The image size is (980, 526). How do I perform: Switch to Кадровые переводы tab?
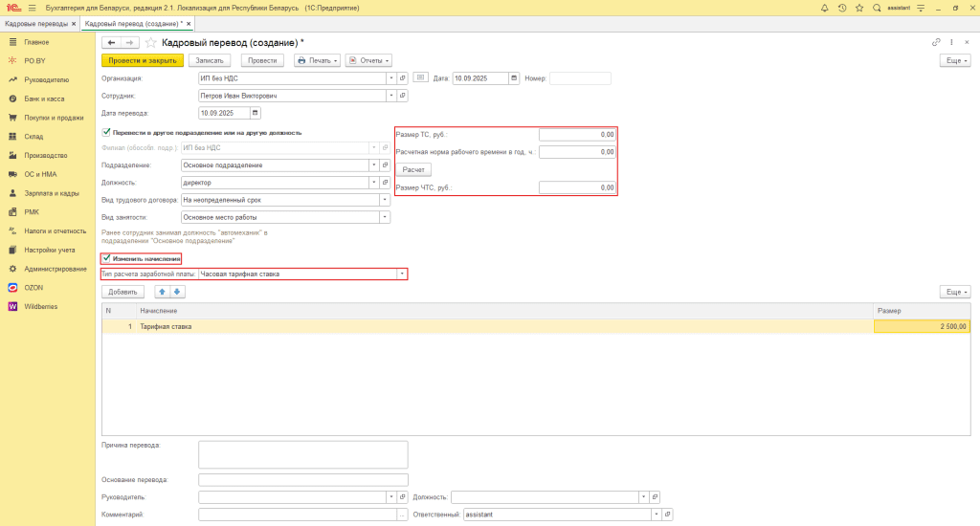(36, 24)
